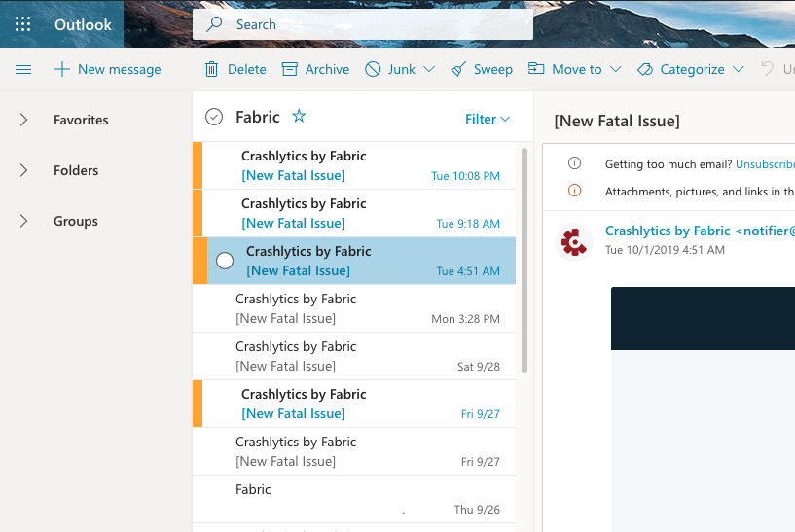Viewport: 795px width, 532px height.
Task: Click the Crashlytics by Fabric sender name
Action: click(x=700, y=231)
